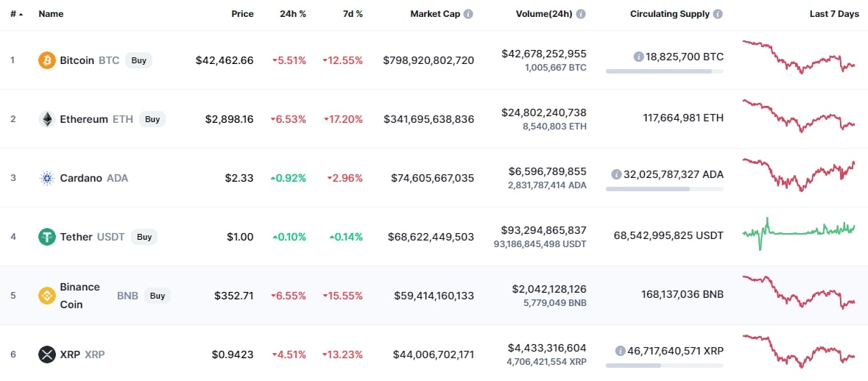Click Buy button next to Tether USDT
The height and width of the screenshot is (381, 868).
(144, 237)
